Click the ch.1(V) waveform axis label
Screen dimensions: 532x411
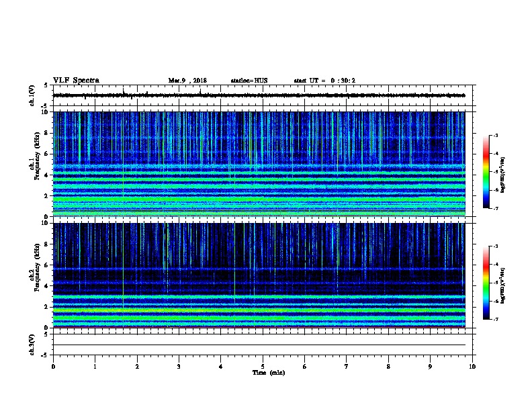pyautogui.click(x=32, y=95)
